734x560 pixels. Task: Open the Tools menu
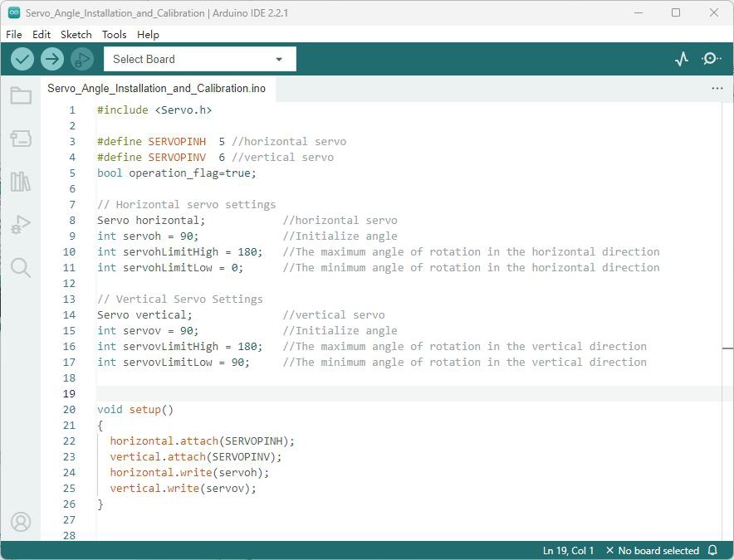115,35
